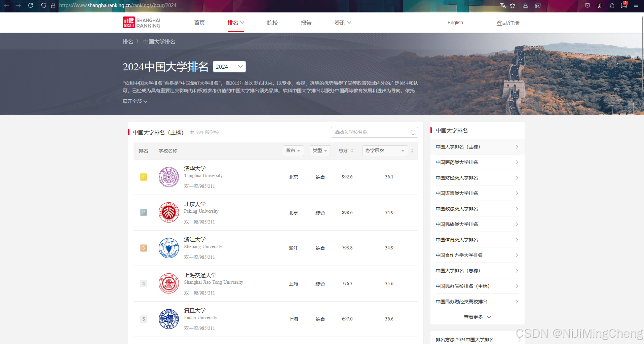Image resolution: width=644 pixels, height=344 pixels.
Task: Open 排名方法-2024中国大学排名 link
Action: 464,340
